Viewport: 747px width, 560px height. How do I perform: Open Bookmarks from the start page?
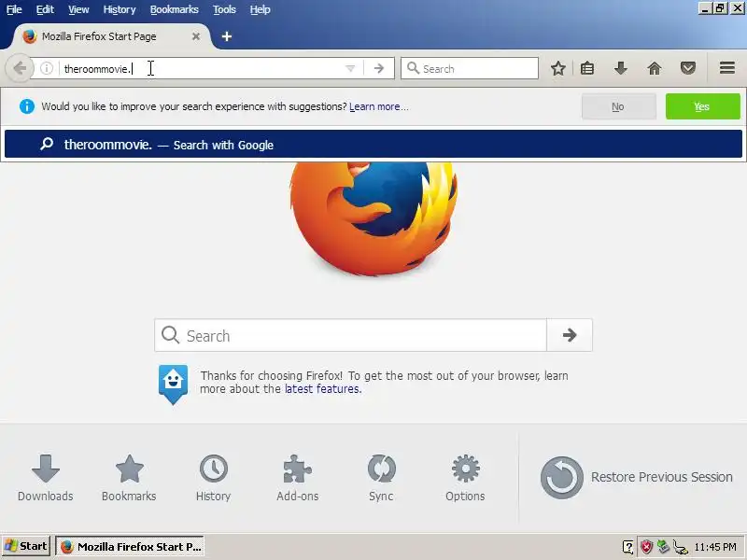click(x=129, y=478)
